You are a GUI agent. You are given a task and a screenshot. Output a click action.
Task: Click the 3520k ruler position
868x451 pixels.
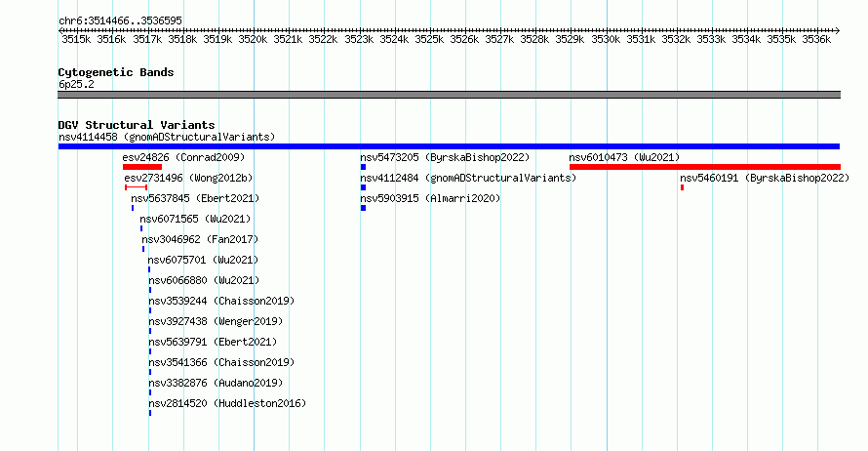[253, 39]
